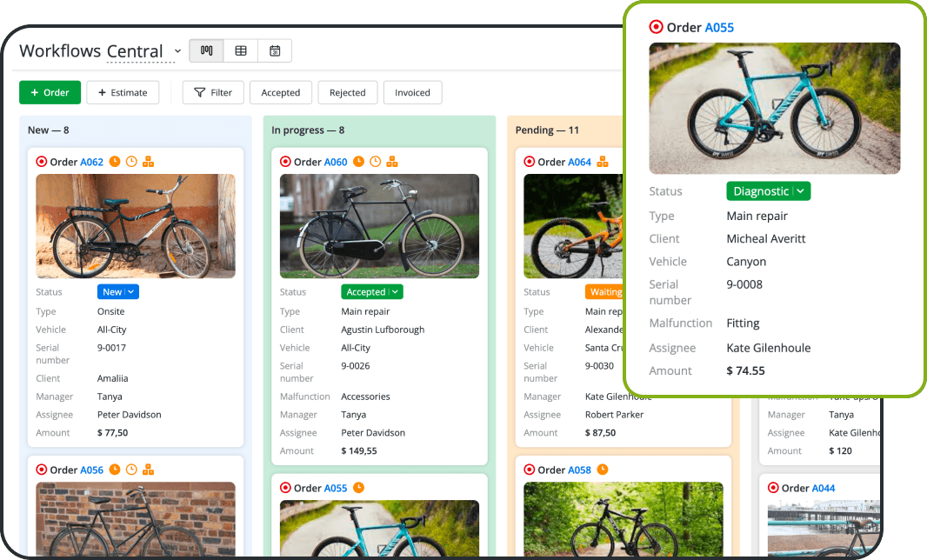The height and width of the screenshot is (560, 927).
Task: Open bike photo on Order A062
Action: [136, 226]
